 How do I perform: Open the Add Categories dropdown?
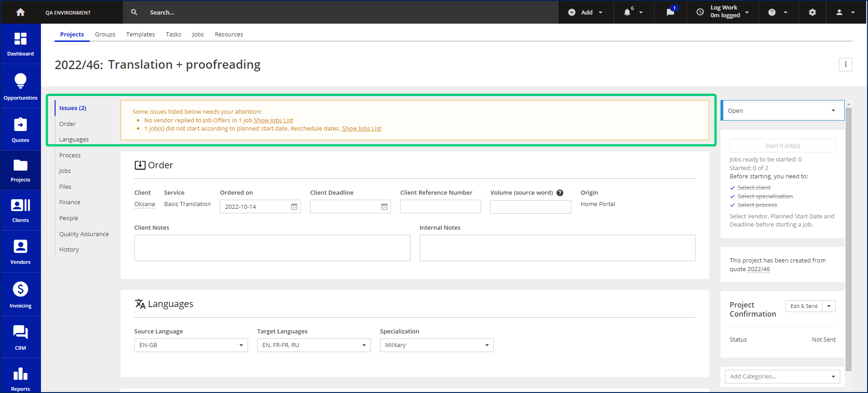[782, 377]
